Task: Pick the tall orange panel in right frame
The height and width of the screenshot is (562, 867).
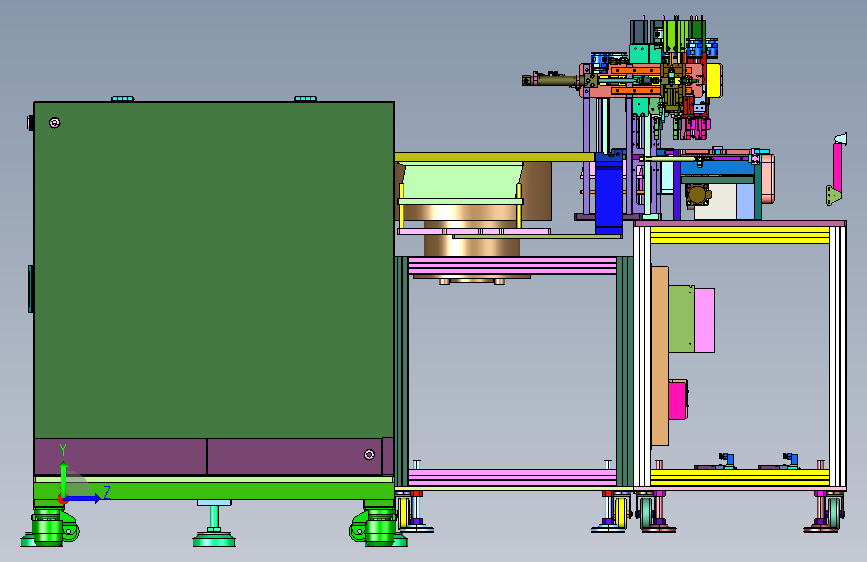Action: [660, 356]
